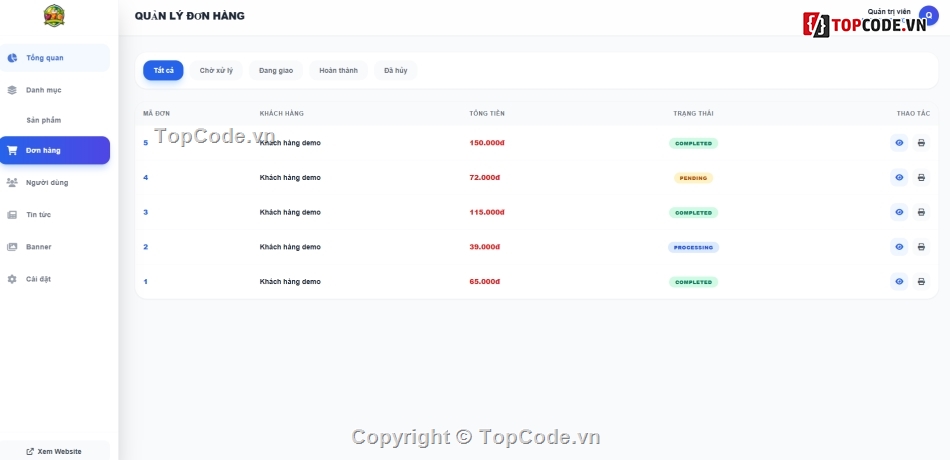The width and height of the screenshot is (950, 460).
Task: Click the 150.000đ total amount
Action: (x=487, y=143)
